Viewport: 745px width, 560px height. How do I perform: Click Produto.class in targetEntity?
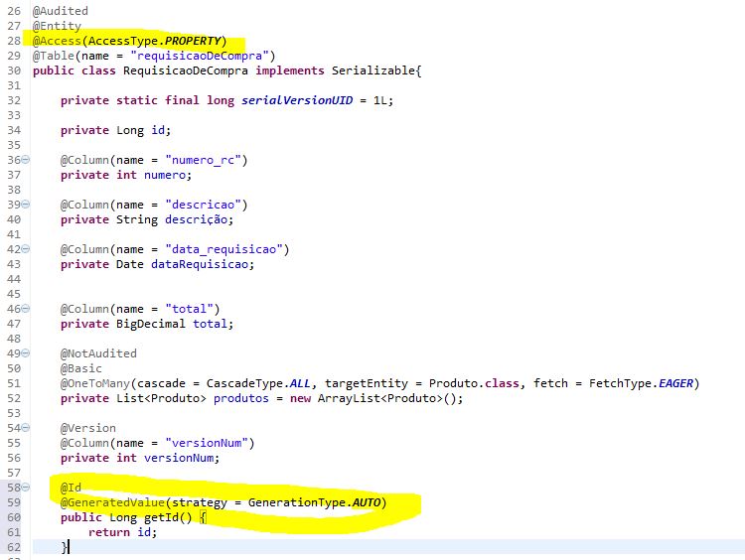click(474, 383)
